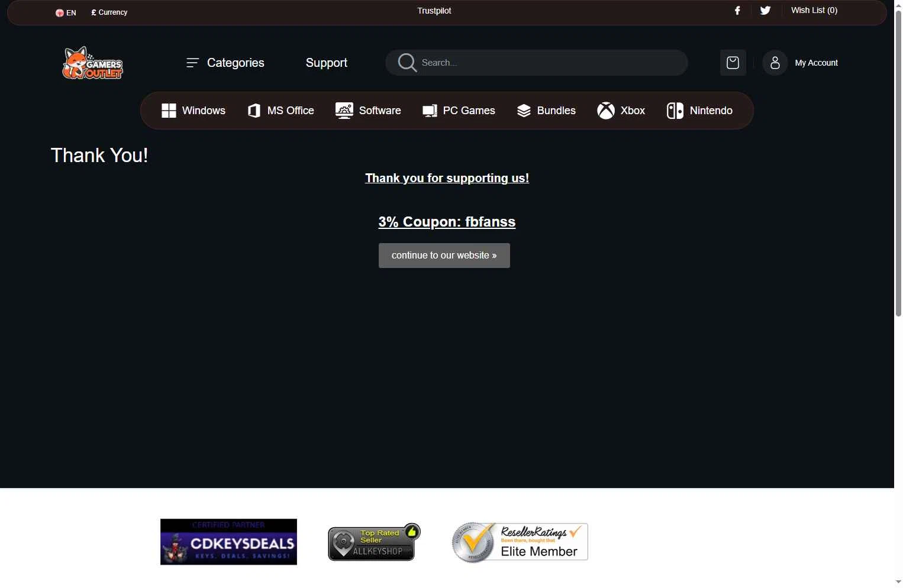Open the Twitter bird icon link
Screen dimensions: 903x588
[765, 11]
